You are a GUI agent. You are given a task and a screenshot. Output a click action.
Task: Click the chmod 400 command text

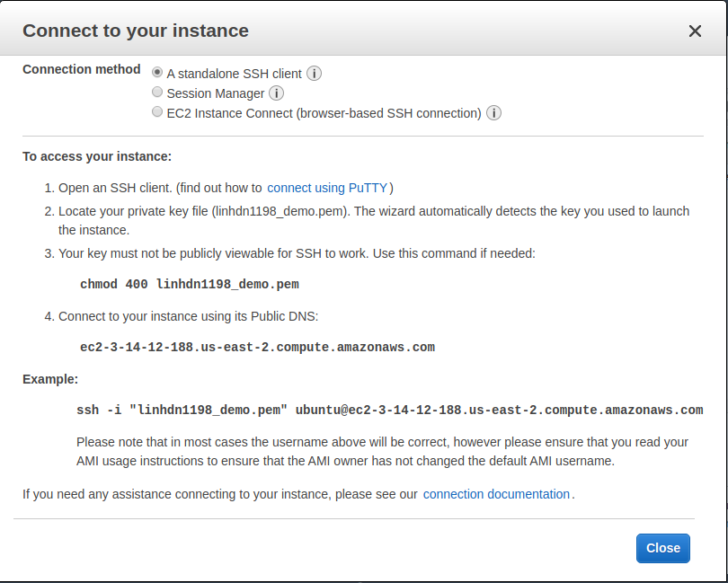pyautogui.click(x=189, y=284)
